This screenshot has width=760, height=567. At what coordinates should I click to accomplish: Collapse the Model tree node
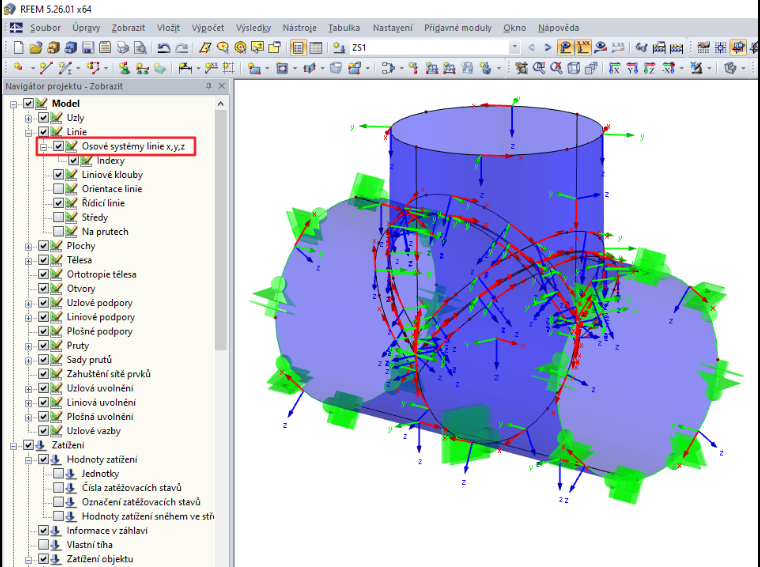14,104
